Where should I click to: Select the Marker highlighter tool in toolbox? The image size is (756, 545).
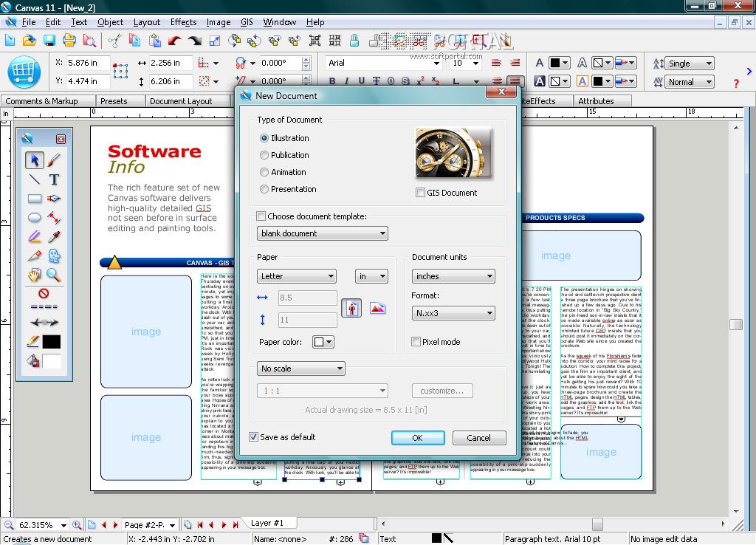34,237
